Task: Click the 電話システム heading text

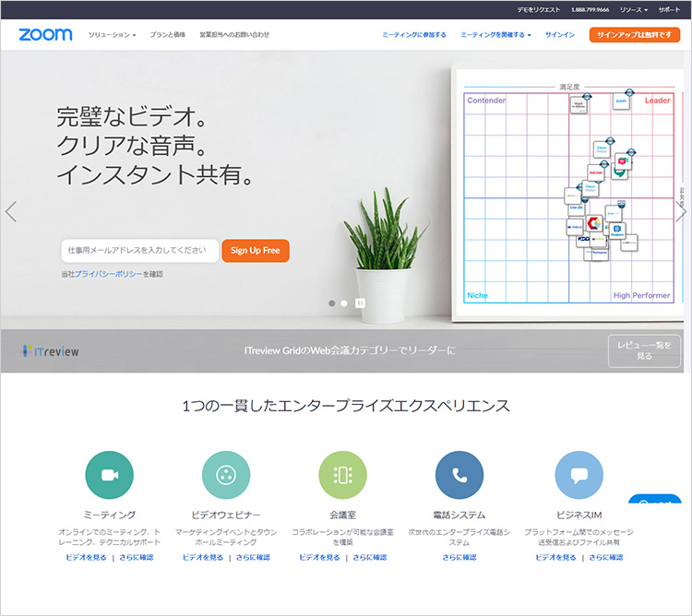Action: (x=459, y=515)
